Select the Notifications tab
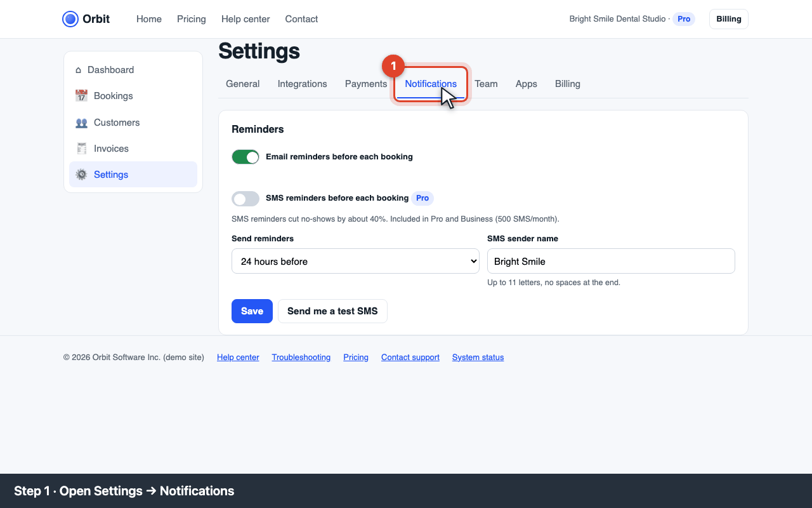 tap(431, 84)
